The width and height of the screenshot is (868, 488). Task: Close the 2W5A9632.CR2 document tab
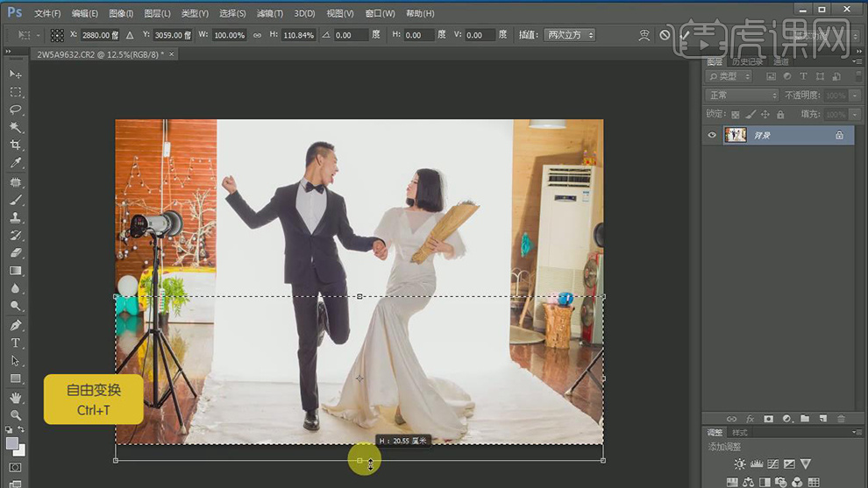click(172, 54)
